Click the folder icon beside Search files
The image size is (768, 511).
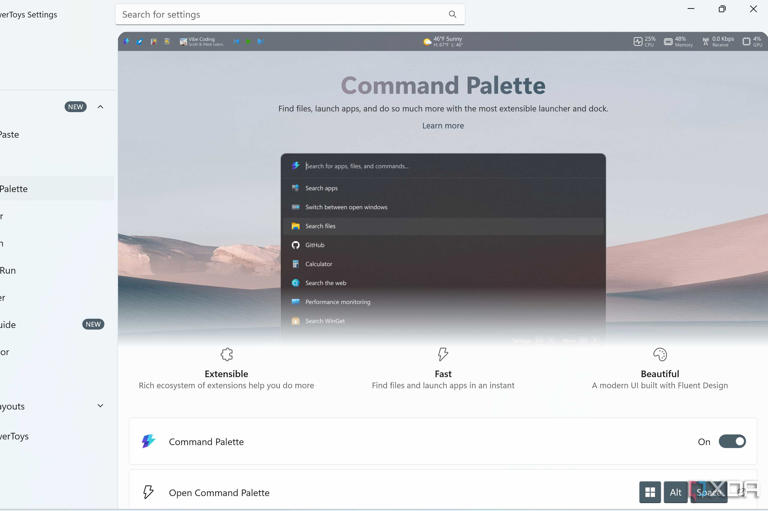[295, 226]
